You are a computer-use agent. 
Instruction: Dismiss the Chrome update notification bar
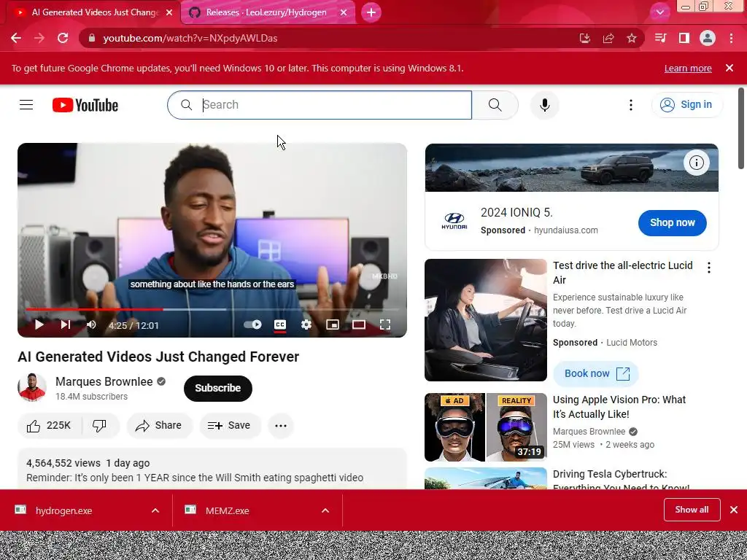(x=729, y=68)
